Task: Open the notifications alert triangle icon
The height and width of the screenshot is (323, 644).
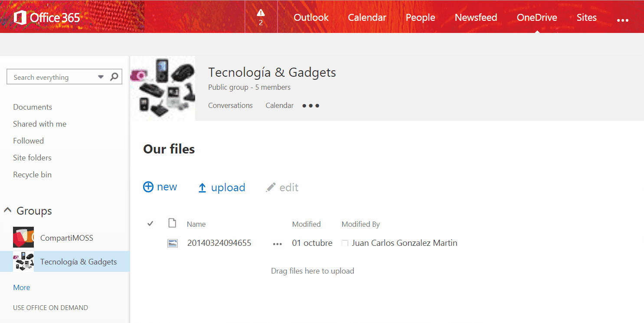Action: (x=261, y=13)
